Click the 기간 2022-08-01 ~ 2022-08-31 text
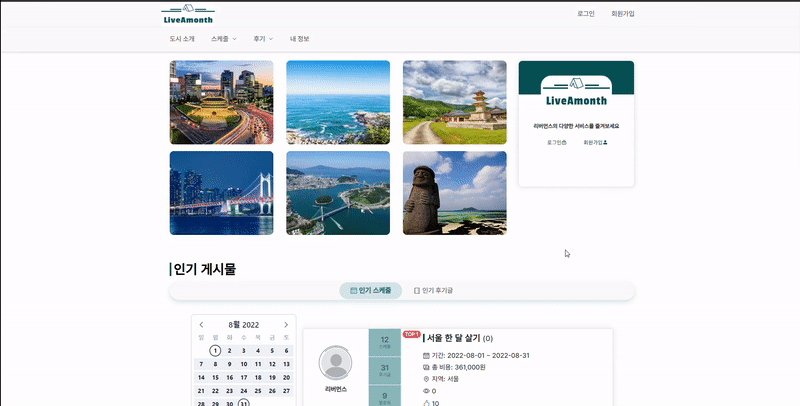The width and height of the screenshot is (800, 406). pyautogui.click(x=481, y=356)
